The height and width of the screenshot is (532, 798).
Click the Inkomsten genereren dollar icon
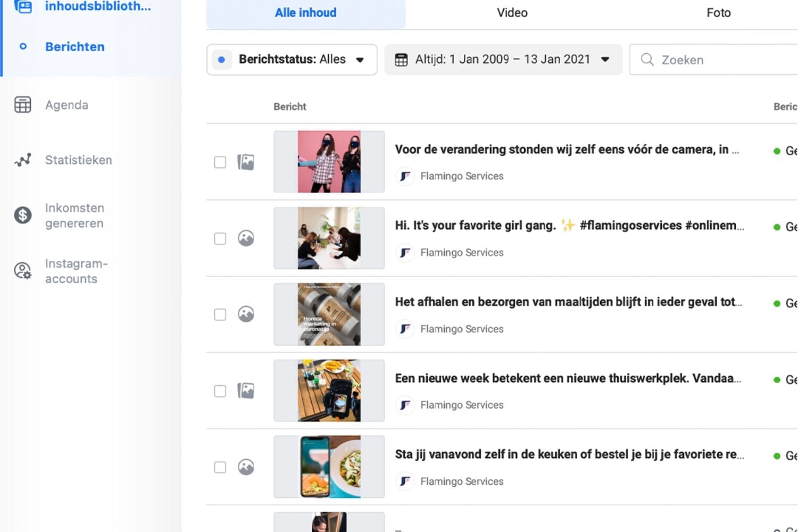coord(22,215)
